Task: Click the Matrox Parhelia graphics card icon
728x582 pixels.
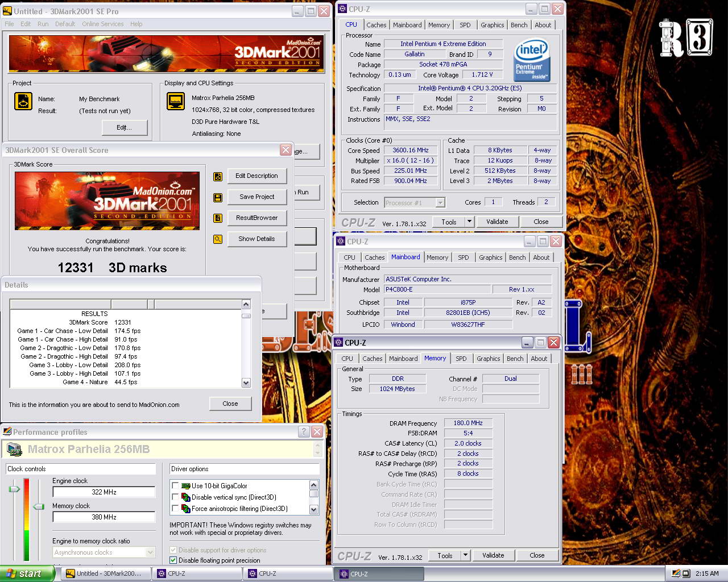Action: (x=14, y=450)
